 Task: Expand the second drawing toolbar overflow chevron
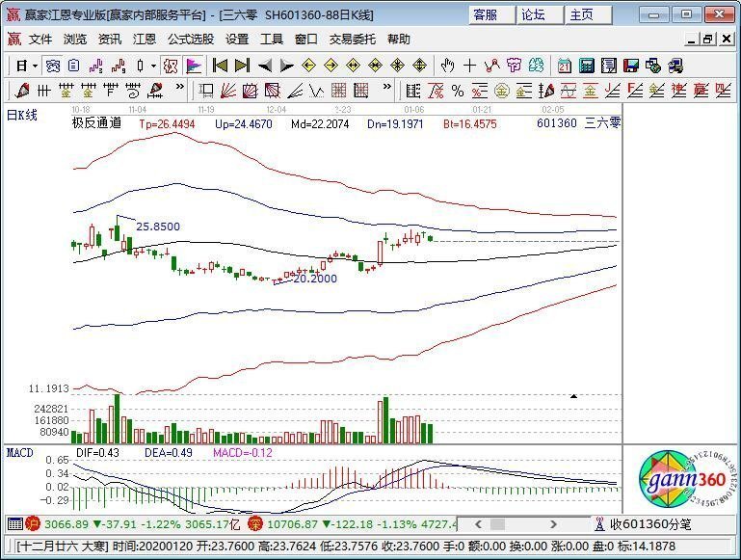click(387, 87)
